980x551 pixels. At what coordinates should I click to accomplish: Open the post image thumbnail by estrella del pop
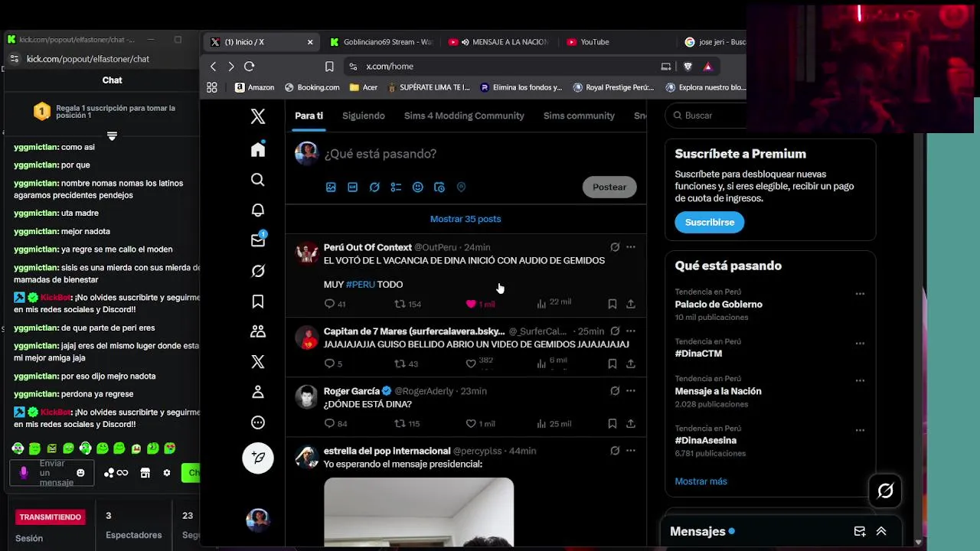click(419, 512)
